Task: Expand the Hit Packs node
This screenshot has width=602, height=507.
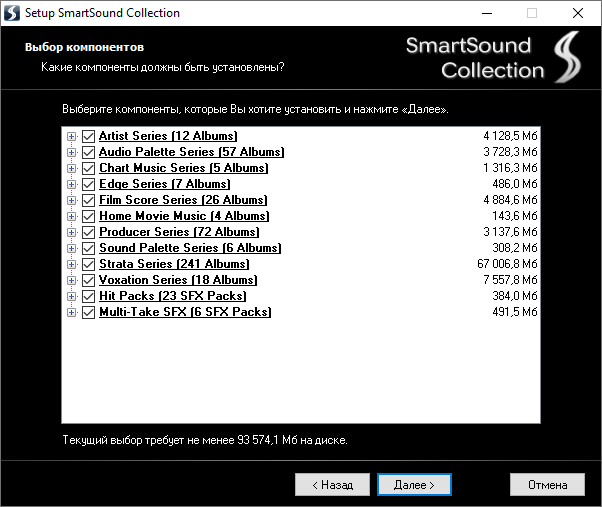Action: (x=71, y=296)
